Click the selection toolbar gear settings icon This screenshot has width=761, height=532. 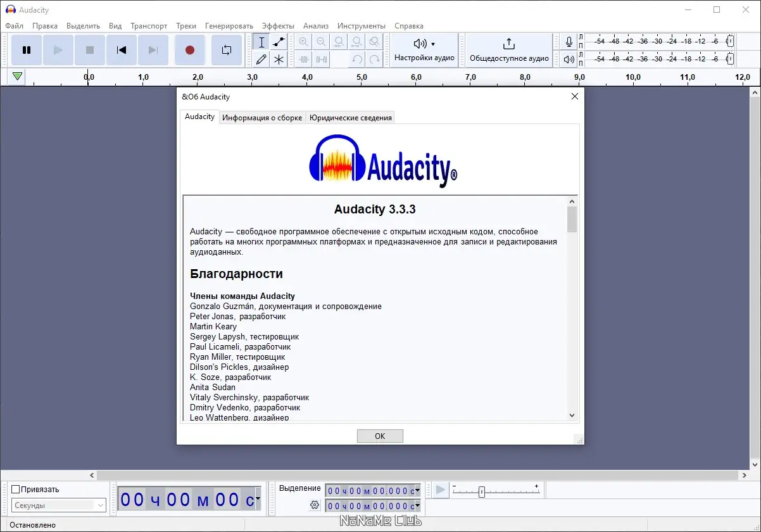pyautogui.click(x=315, y=505)
